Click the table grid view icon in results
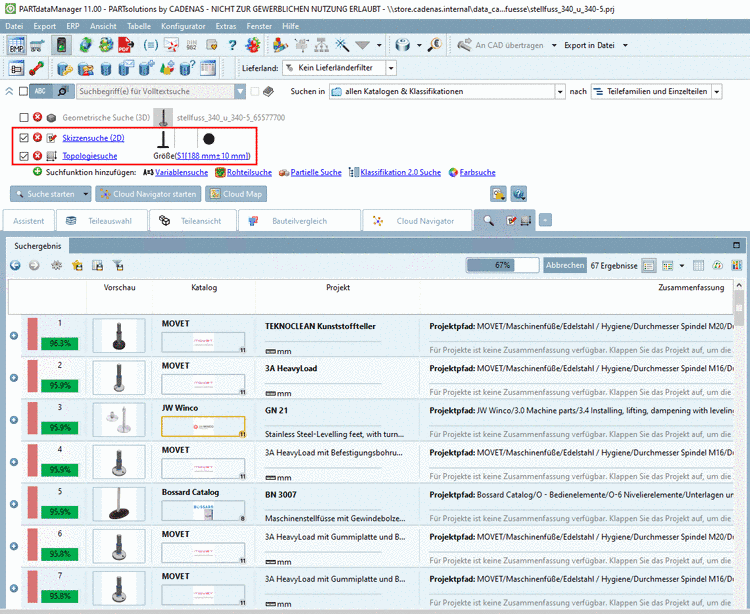 [x=698, y=265]
